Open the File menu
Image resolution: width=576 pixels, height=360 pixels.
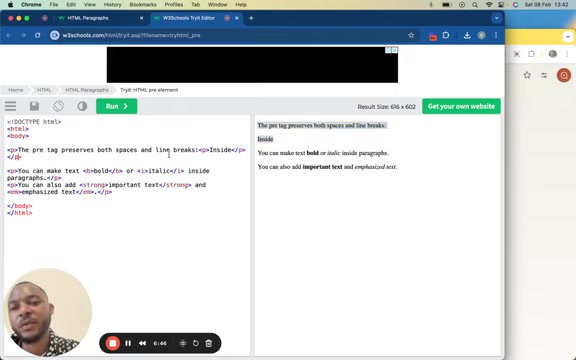click(x=54, y=4)
